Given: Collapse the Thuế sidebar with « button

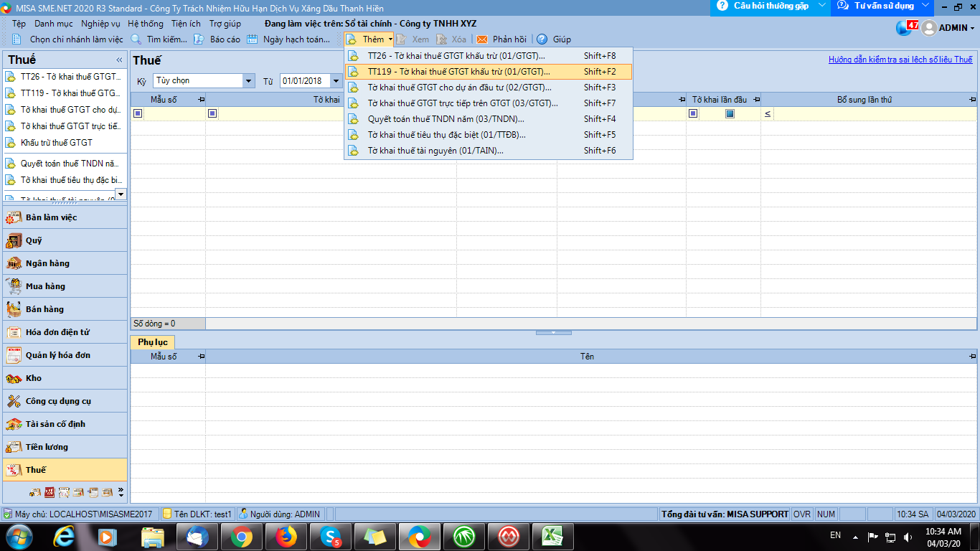Looking at the screenshot, I should click(119, 60).
